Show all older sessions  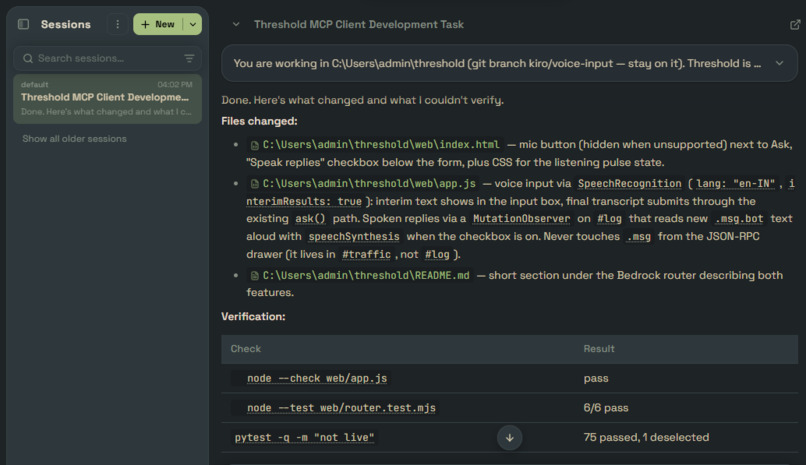point(75,139)
